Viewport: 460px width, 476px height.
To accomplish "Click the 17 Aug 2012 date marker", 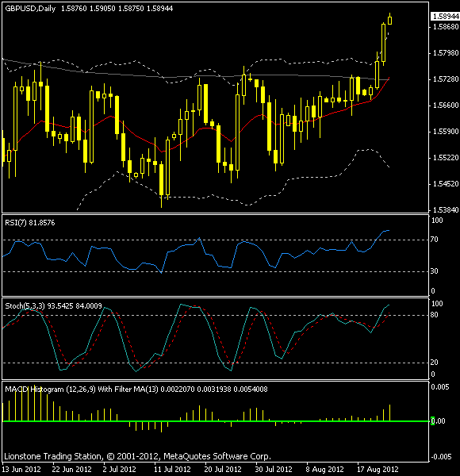I will (x=378, y=470).
